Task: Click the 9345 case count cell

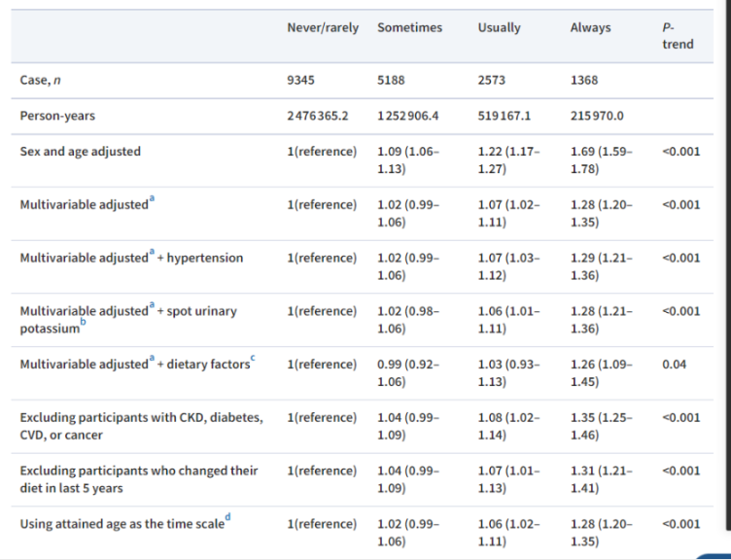Action: tap(301, 81)
